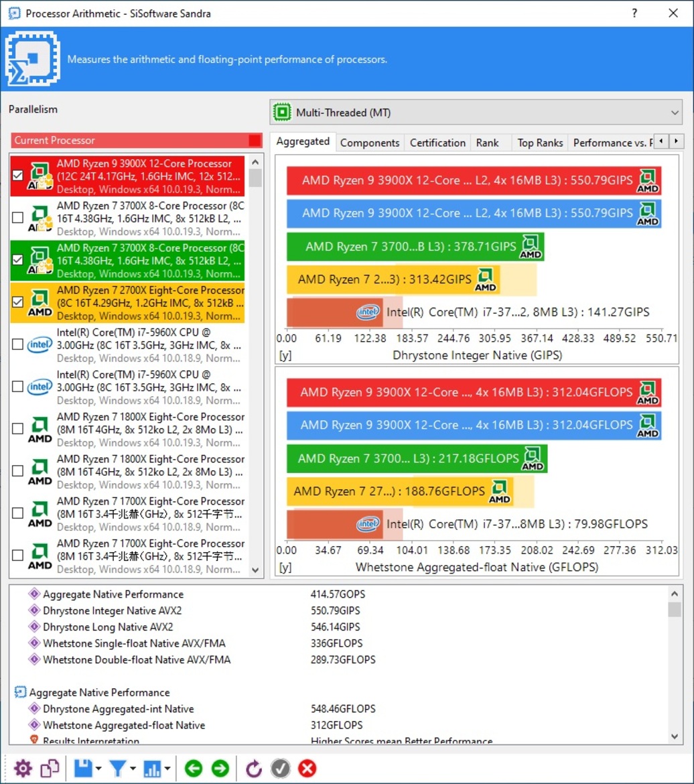Go back with the green left arrow

(194, 768)
